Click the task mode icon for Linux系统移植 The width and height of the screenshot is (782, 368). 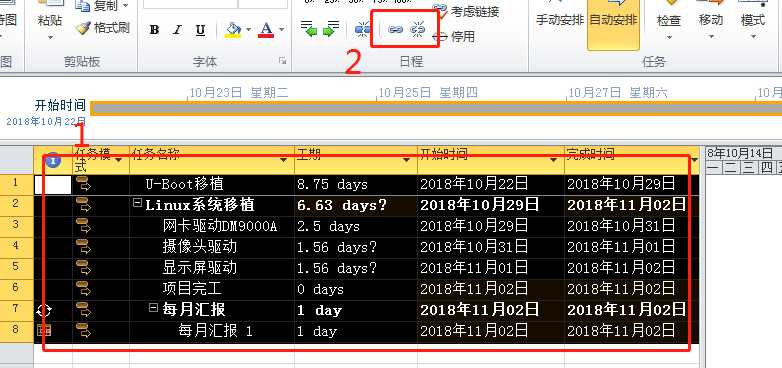point(83,204)
